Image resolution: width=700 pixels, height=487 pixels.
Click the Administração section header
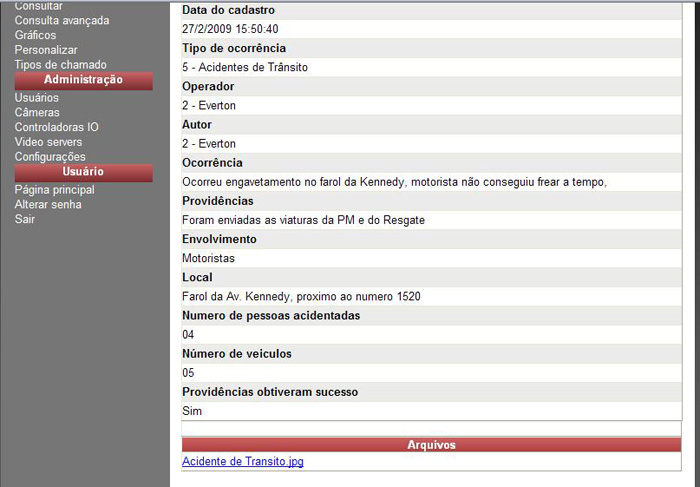tap(84, 80)
